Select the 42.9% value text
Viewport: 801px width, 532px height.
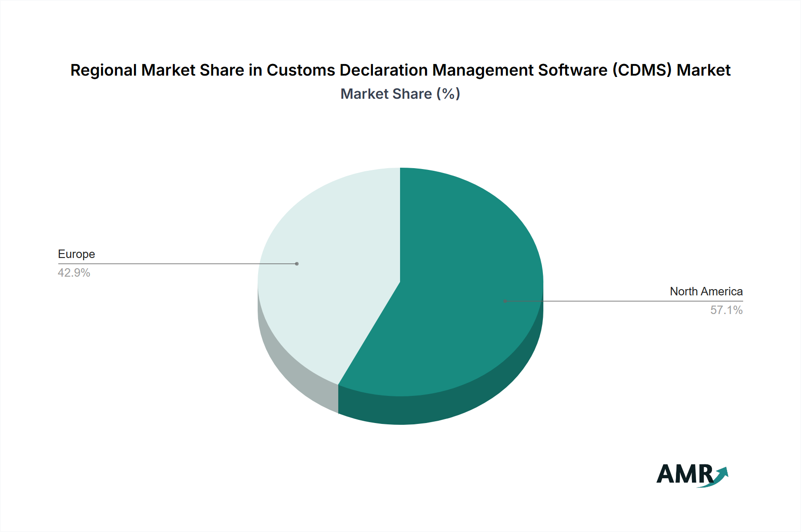[x=74, y=273]
